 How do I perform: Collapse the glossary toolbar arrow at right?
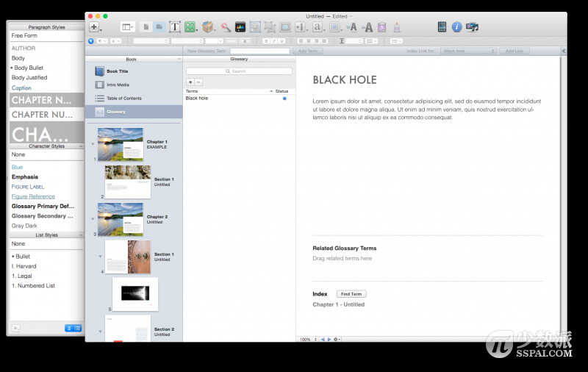click(563, 51)
